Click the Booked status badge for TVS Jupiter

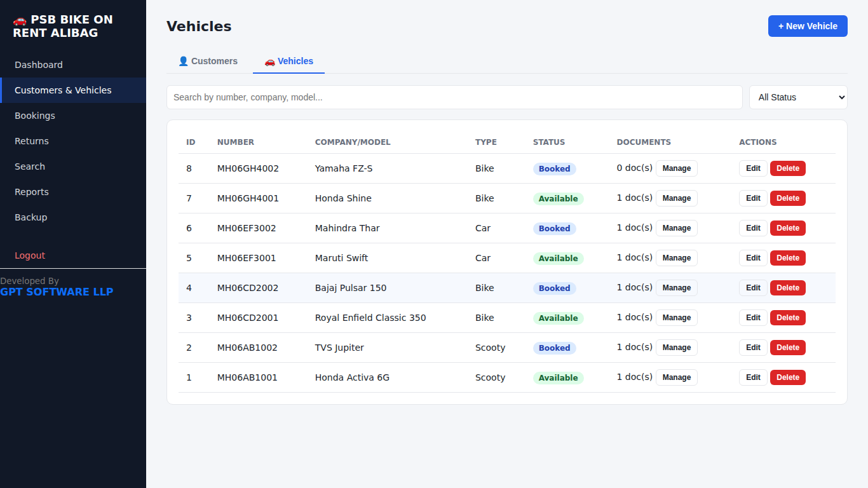click(554, 348)
